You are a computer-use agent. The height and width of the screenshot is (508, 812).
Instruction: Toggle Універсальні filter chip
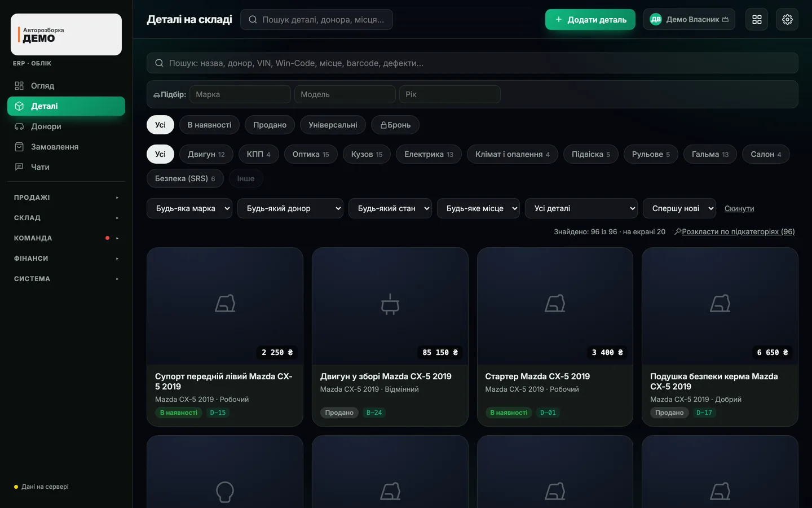click(333, 125)
